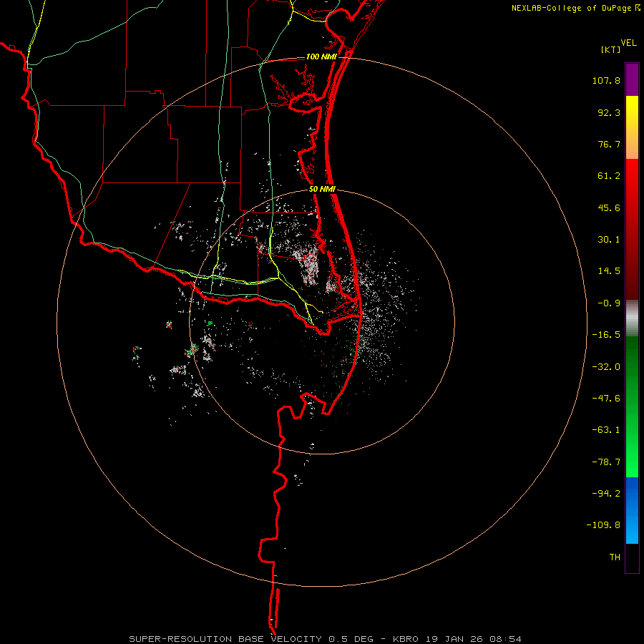Click the 107.8 velocity scale value
This screenshot has width=644, height=644.
pyautogui.click(x=606, y=80)
